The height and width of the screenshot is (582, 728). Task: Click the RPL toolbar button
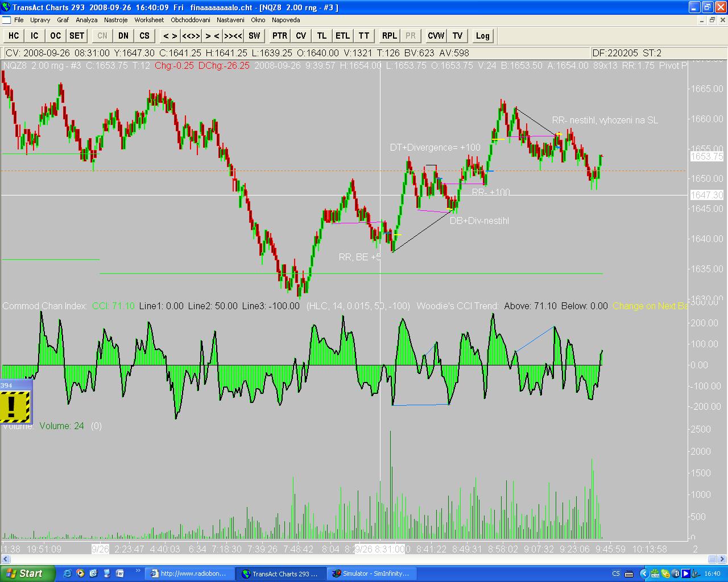[390, 36]
